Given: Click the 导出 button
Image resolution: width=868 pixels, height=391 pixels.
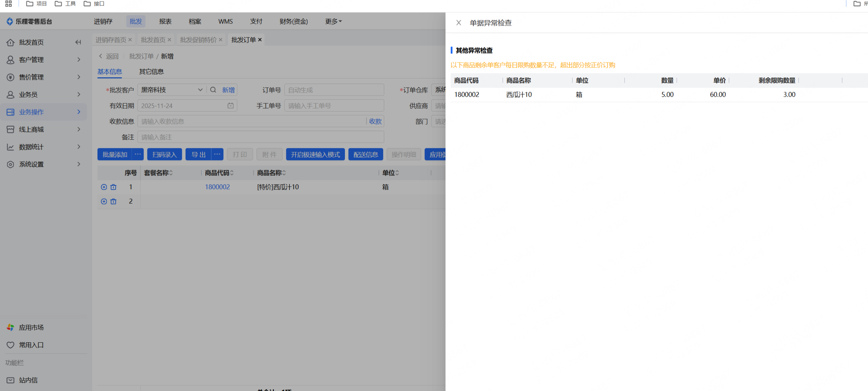Looking at the screenshot, I should [198, 155].
